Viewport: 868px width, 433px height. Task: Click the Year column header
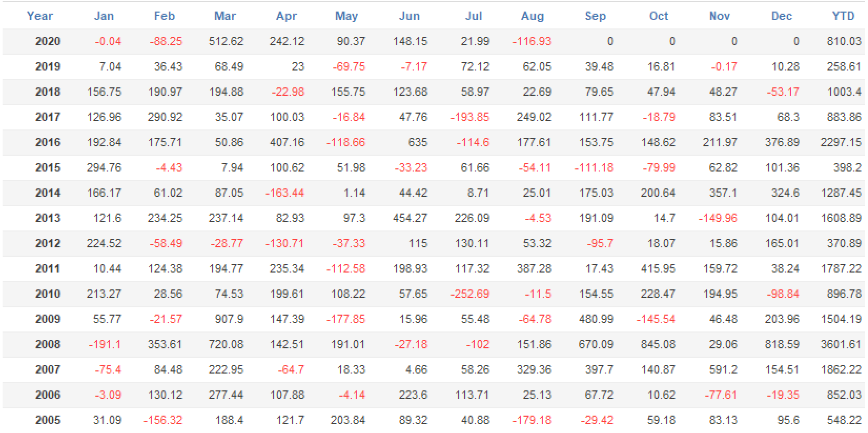[40, 16]
